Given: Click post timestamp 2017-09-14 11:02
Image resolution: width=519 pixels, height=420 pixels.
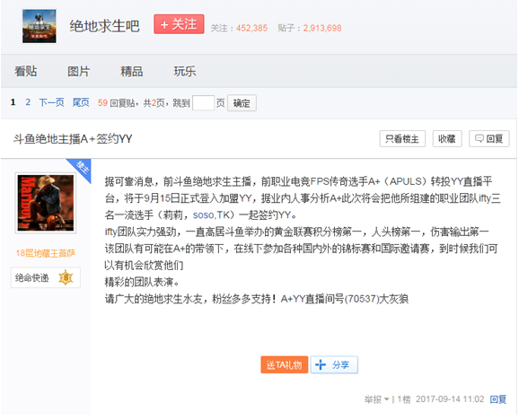Looking at the screenshot, I should pos(450,399).
